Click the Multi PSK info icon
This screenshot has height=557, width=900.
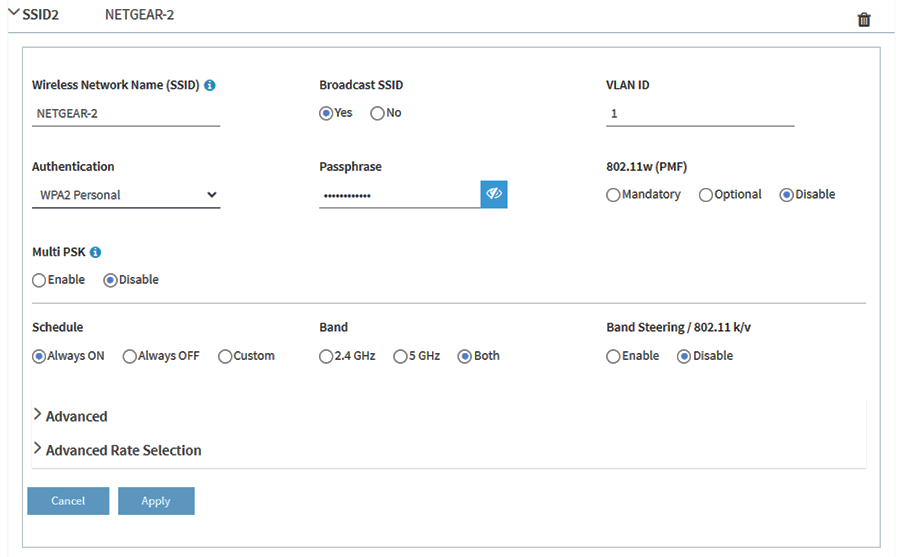pos(96,253)
